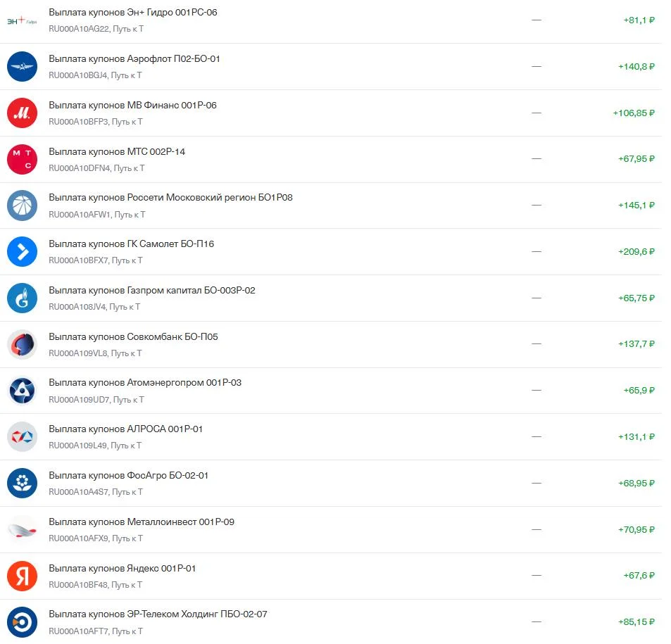Select Выплата купонов Металлоинвест 001Р-09
The height and width of the screenshot is (644, 671).
(x=142, y=522)
